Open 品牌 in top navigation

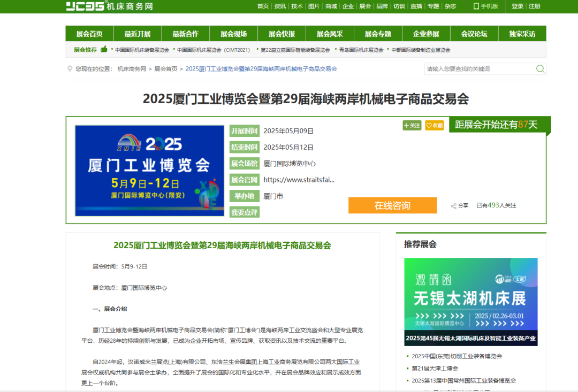point(382,6)
